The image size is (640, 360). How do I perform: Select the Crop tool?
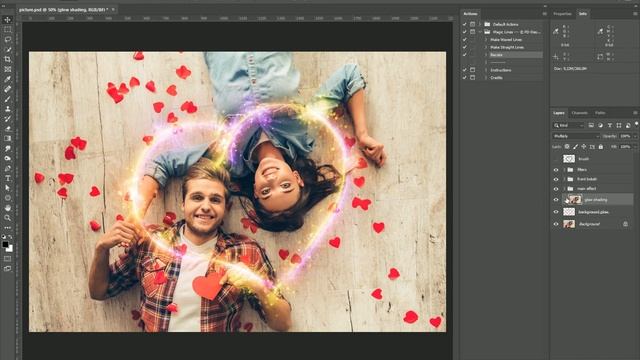point(7,59)
